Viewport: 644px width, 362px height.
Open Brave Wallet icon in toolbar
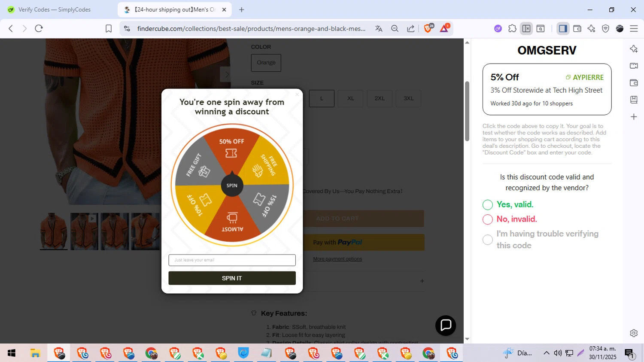coord(577,28)
